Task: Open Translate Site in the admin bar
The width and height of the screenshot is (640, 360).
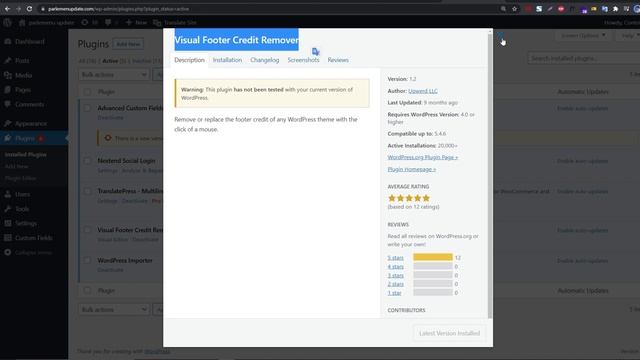Action: (175, 22)
